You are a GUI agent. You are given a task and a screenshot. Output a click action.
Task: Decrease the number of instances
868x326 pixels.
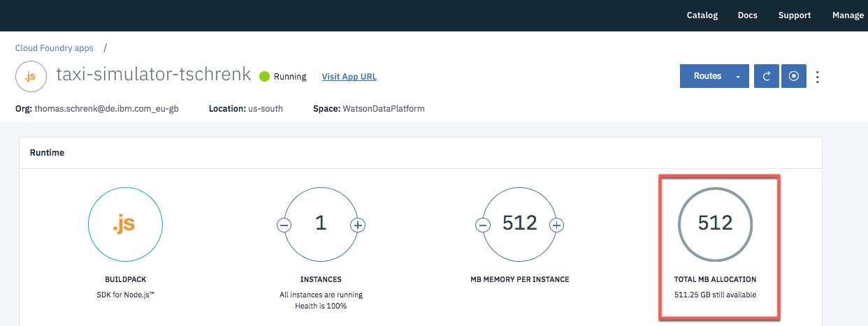tap(284, 225)
